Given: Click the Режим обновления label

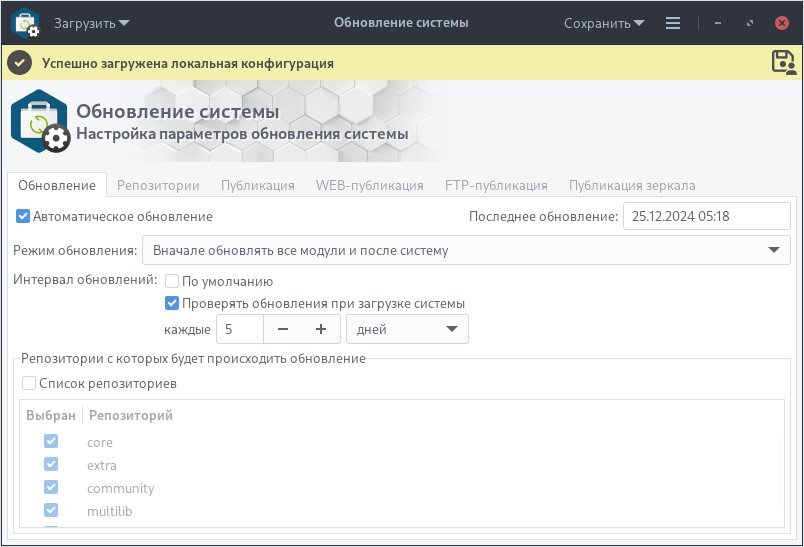Looking at the screenshot, I should tap(75, 250).
